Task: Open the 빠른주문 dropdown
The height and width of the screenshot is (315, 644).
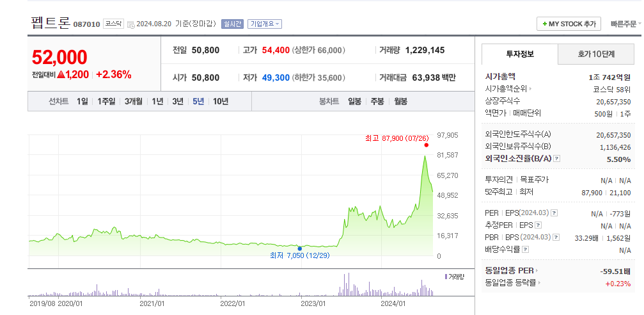Action: (x=625, y=24)
